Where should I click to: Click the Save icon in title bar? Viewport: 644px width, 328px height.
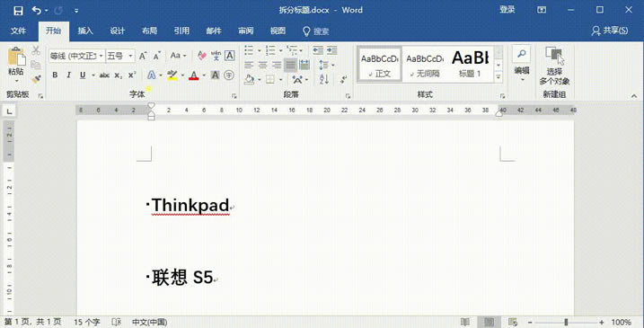pyautogui.click(x=18, y=10)
